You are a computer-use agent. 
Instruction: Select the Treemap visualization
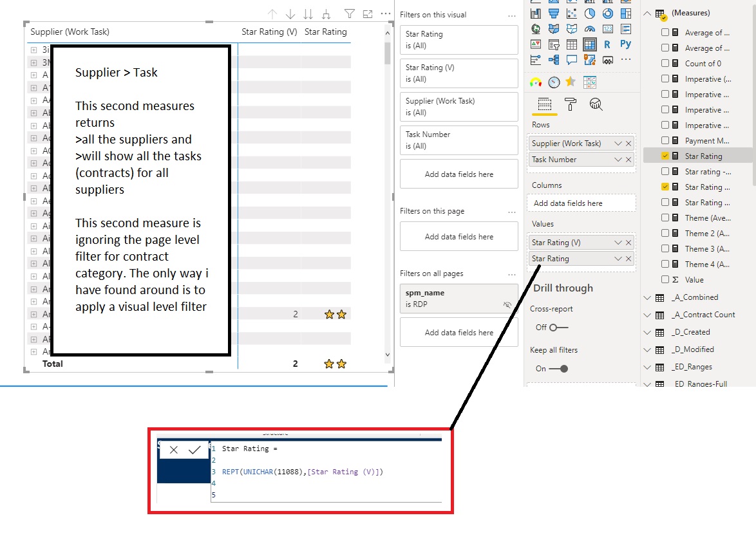tap(626, 14)
